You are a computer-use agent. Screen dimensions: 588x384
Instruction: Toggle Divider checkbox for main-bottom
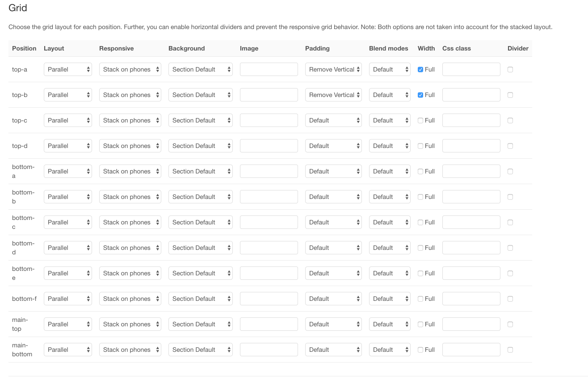click(510, 350)
